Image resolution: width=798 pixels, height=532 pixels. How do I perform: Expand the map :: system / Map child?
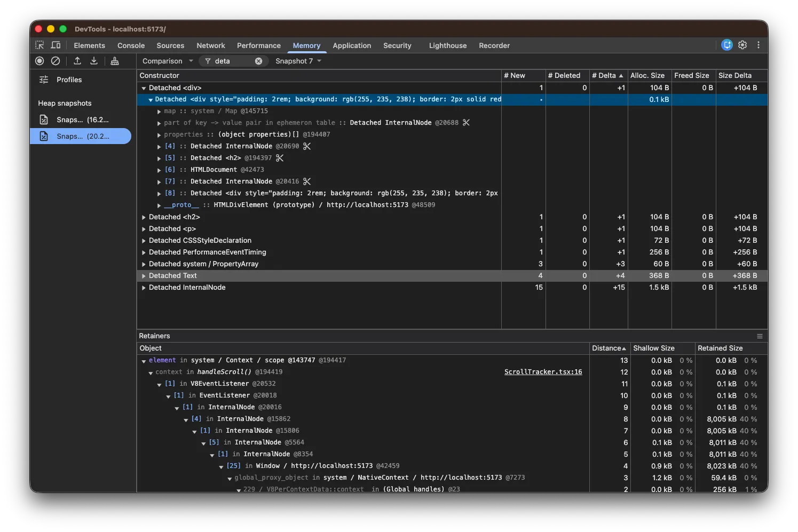tap(159, 112)
